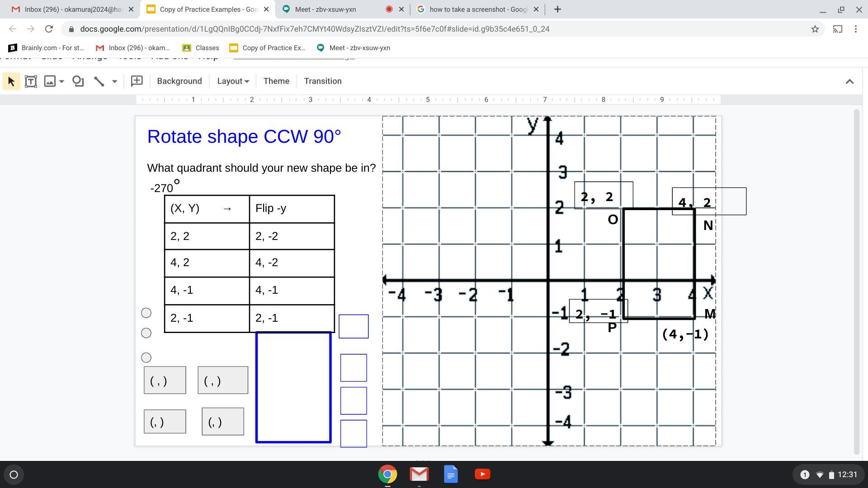Viewport: 868px width, 488px height.
Task: Choose the text box tool
Action: pyautogui.click(x=31, y=81)
